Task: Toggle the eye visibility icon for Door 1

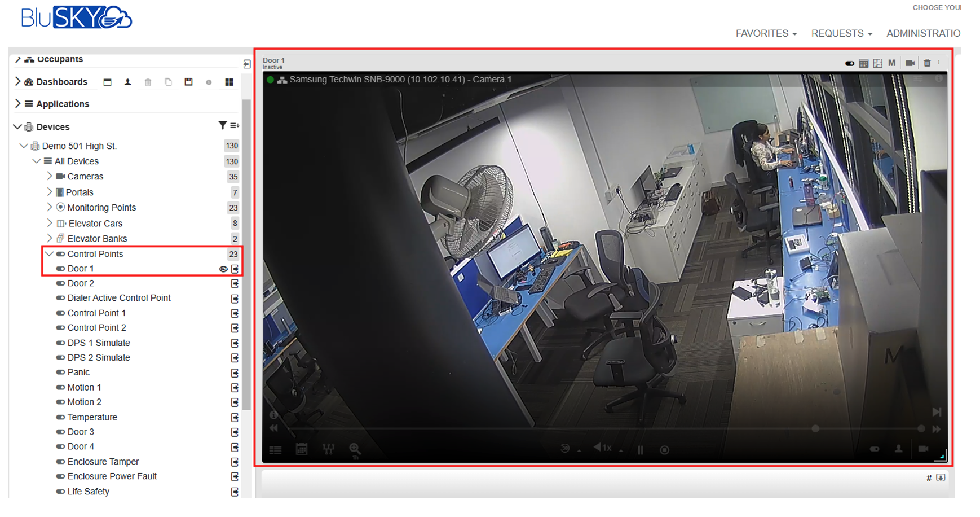Action: (x=223, y=269)
